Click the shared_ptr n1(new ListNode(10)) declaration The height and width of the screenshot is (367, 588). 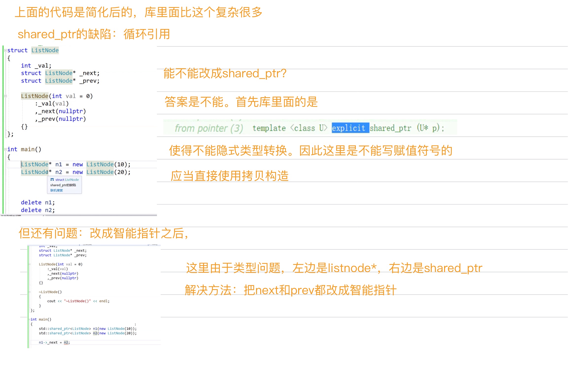87,329
